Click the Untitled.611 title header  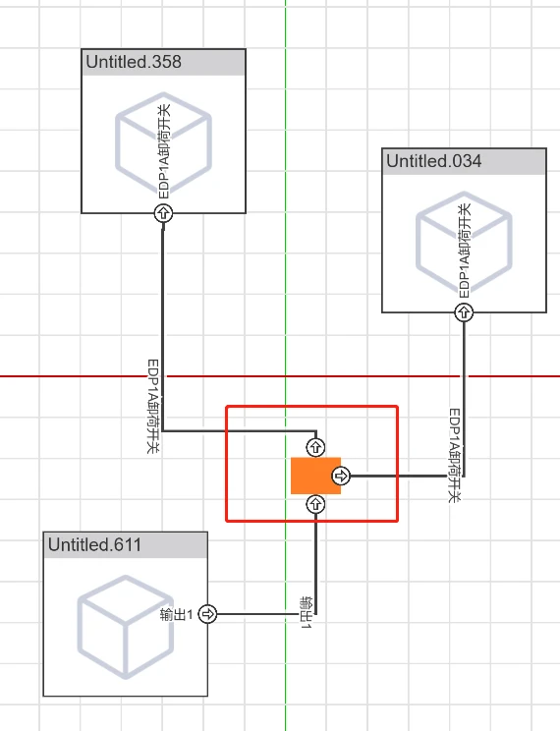[126, 545]
